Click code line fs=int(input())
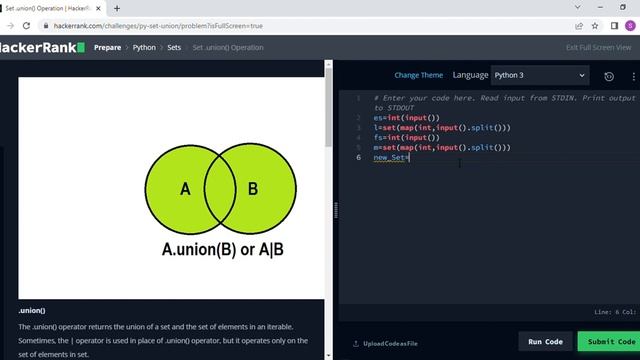This screenshot has width=640, height=360. [x=407, y=138]
